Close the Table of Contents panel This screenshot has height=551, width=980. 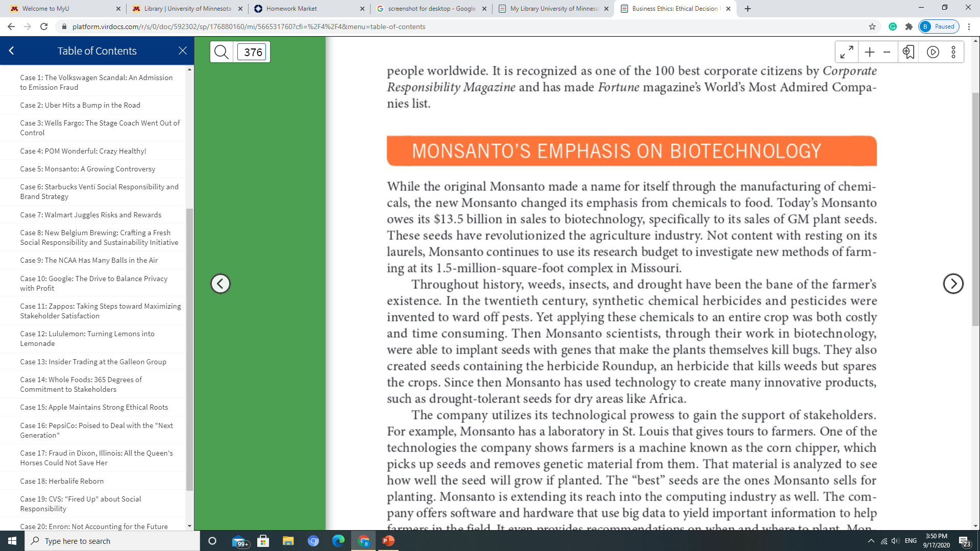pos(183,51)
